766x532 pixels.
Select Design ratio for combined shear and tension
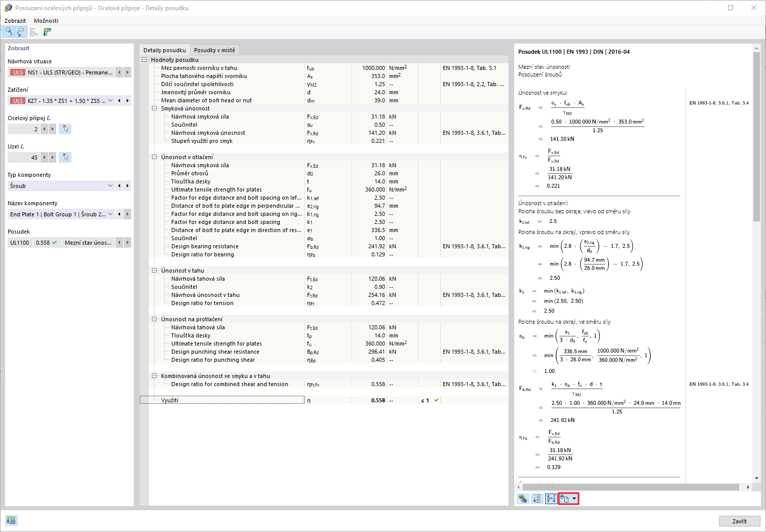click(324, 384)
